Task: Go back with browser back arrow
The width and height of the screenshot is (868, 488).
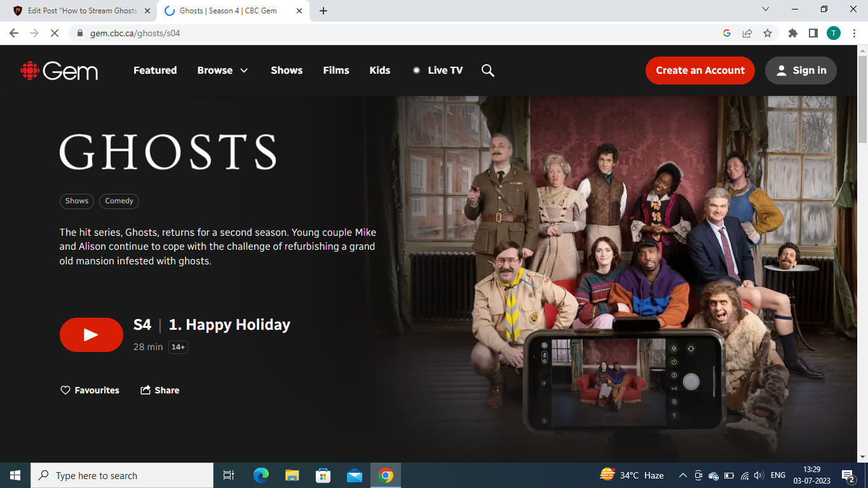Action: coord(14,33)
